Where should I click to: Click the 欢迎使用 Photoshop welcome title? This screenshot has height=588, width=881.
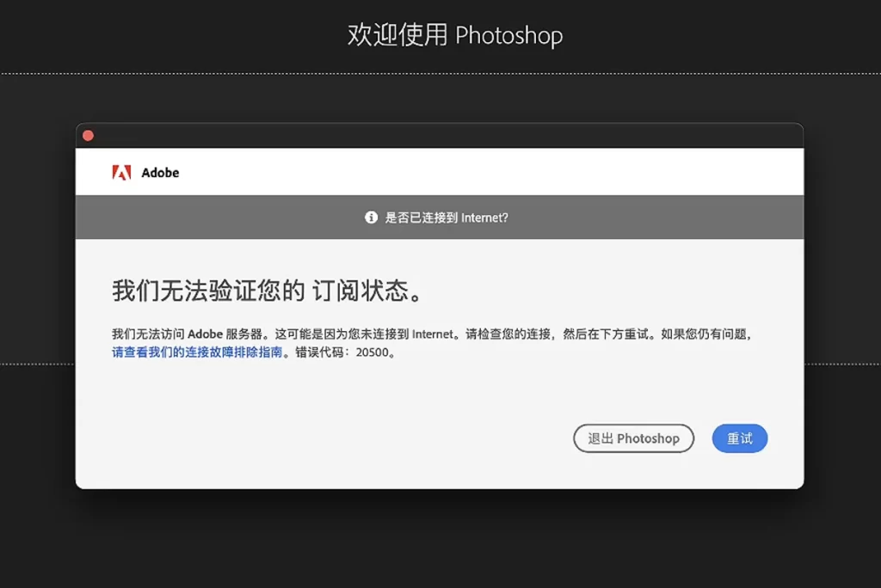456,35
